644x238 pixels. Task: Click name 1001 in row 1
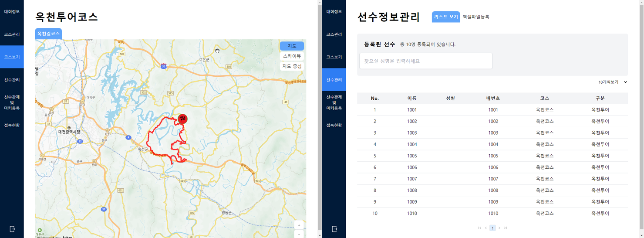point(412,110)
